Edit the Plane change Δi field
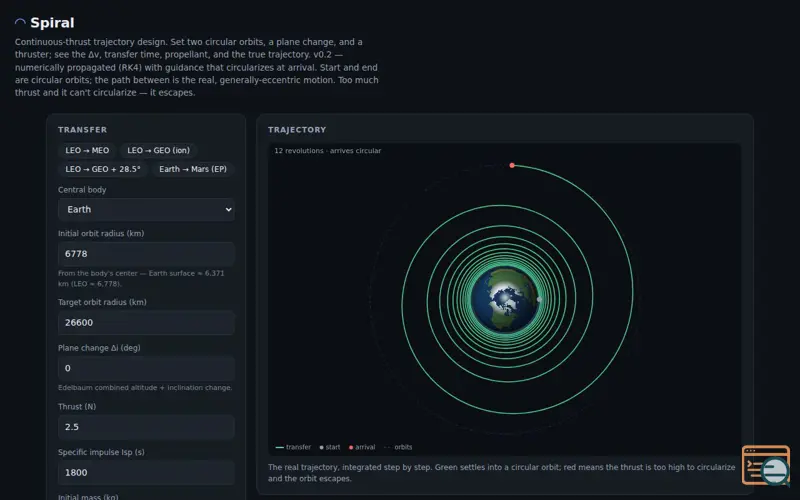 [x=146, y=368]
